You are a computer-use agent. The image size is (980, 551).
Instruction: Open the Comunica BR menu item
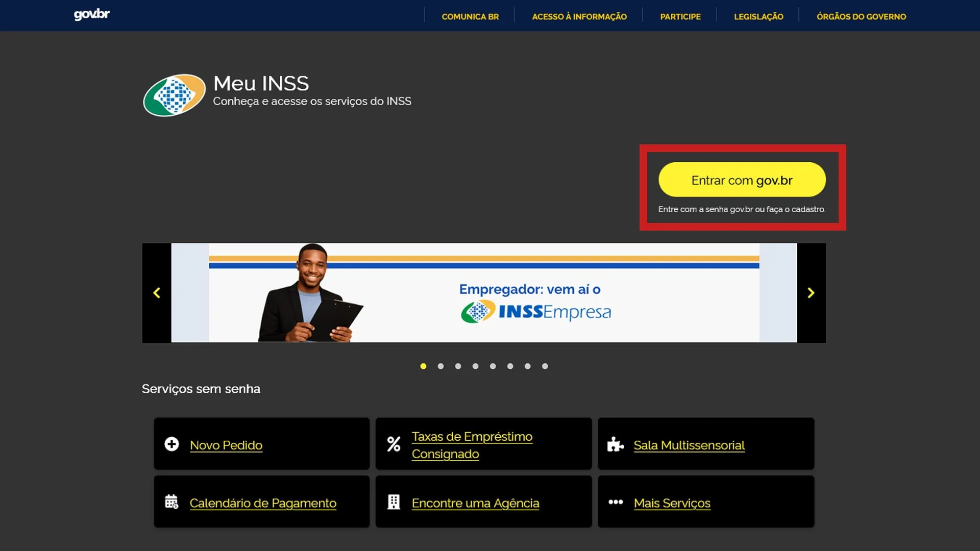[x=470, y=16]
